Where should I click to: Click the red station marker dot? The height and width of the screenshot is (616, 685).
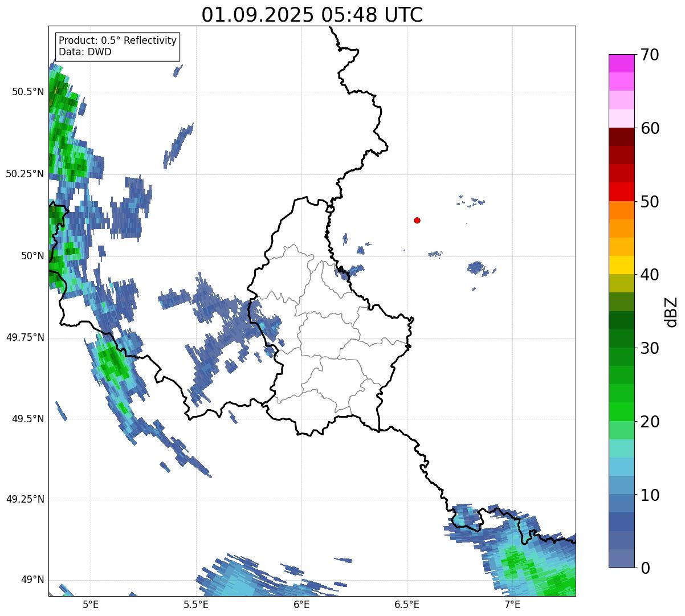pyautogui.click(x=417, y=221)
